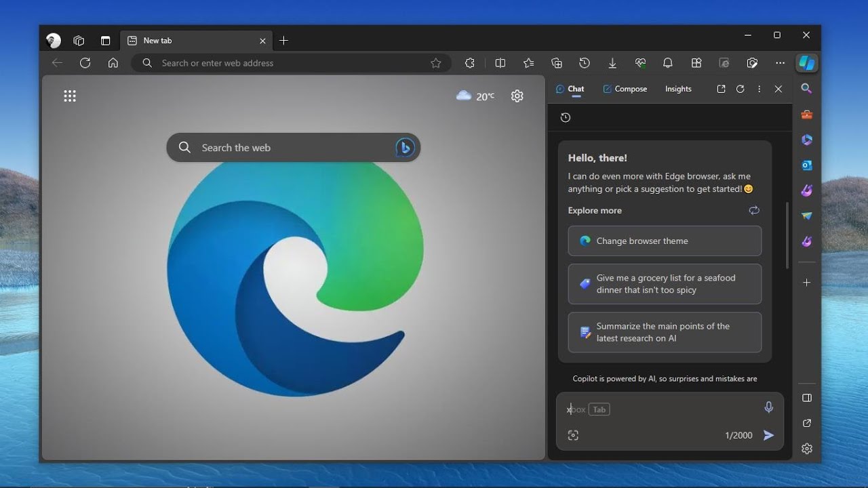Open the apps grid launcher

70,96
